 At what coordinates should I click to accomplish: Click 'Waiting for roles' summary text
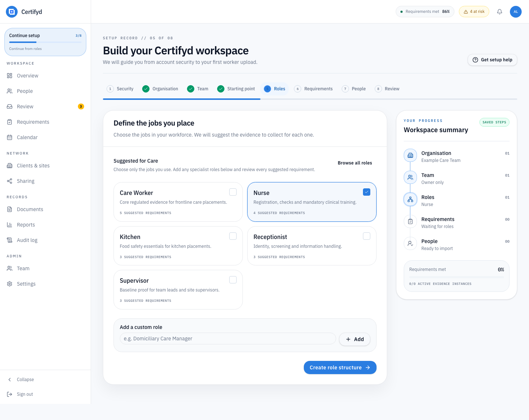click(438, 227)
